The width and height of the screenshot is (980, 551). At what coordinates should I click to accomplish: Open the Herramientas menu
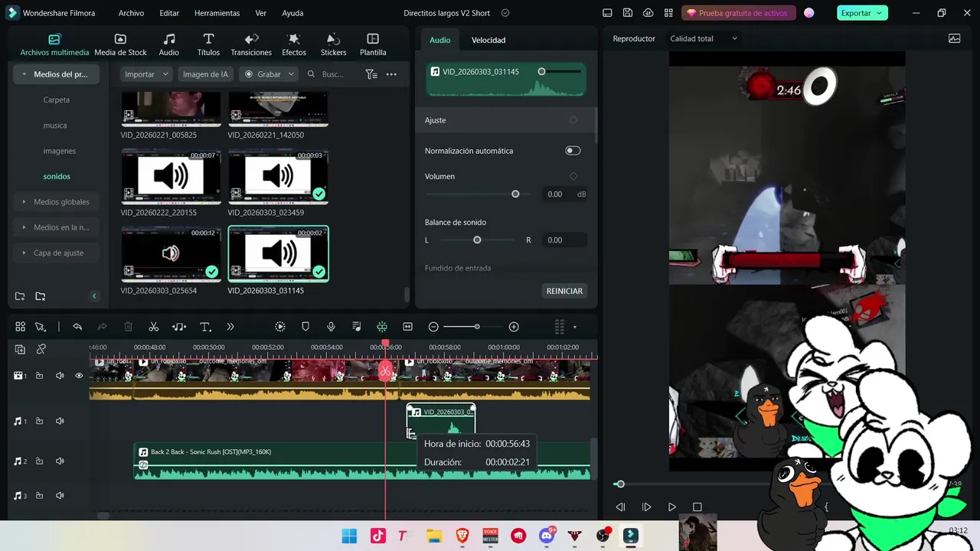coord(217,13)
